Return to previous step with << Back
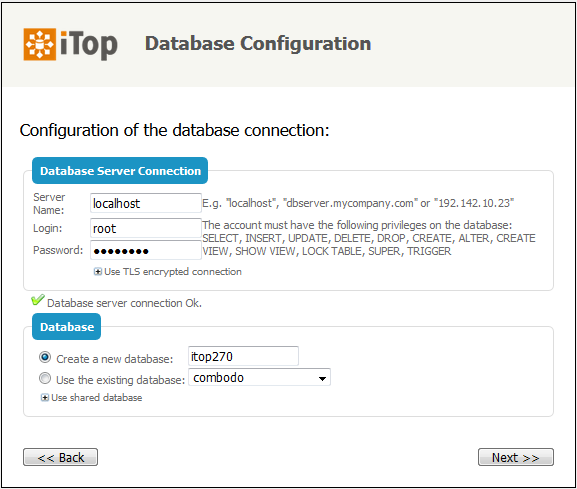 tap(60, 457)
